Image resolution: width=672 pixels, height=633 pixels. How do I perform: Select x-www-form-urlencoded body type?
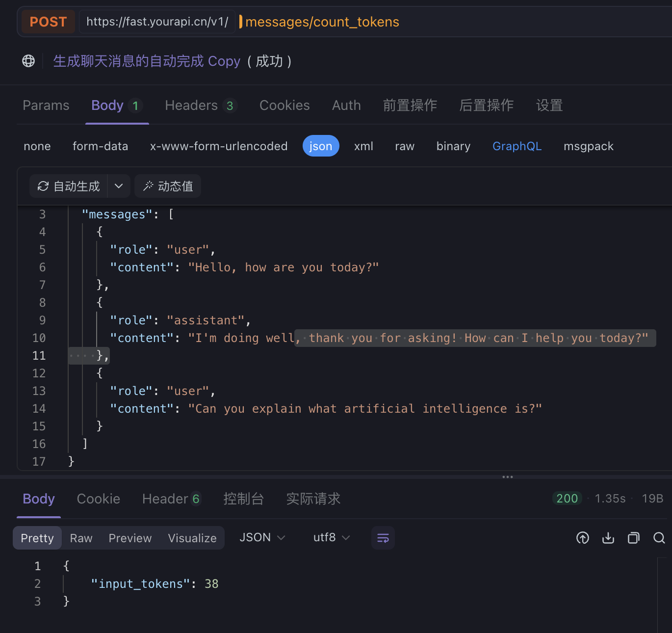[x=219, y=146]
